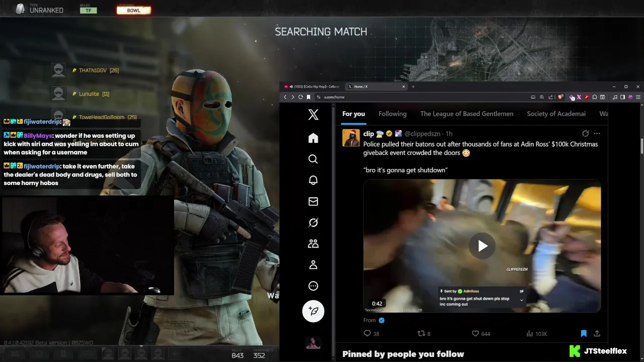The width and height of the screenshot is (644, 362).
Task: Click the compose Post button
Action: pyautogui.click(x=313, y=311)
